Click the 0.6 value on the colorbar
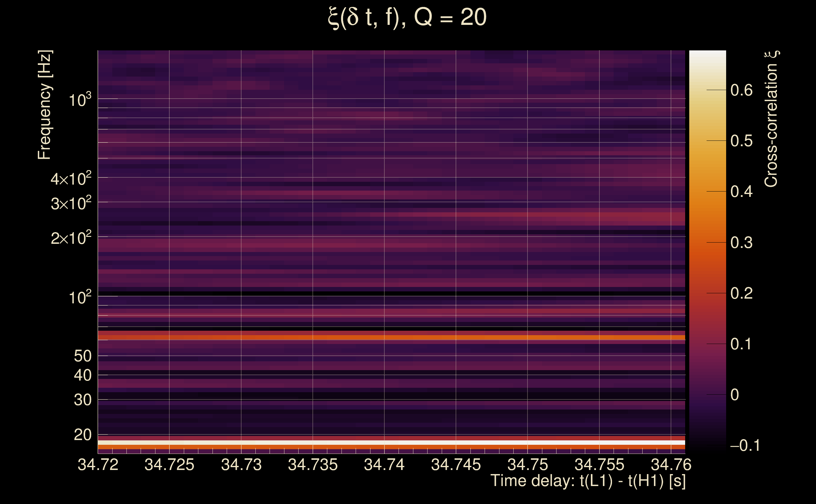This screenshot has width=816, height=504. (741, 90)
